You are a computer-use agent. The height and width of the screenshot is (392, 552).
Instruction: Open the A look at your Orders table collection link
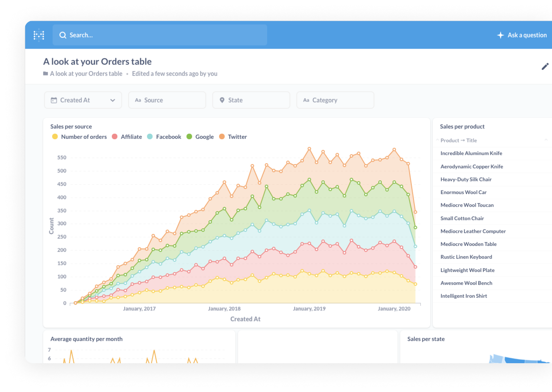[x=86, y=73]
